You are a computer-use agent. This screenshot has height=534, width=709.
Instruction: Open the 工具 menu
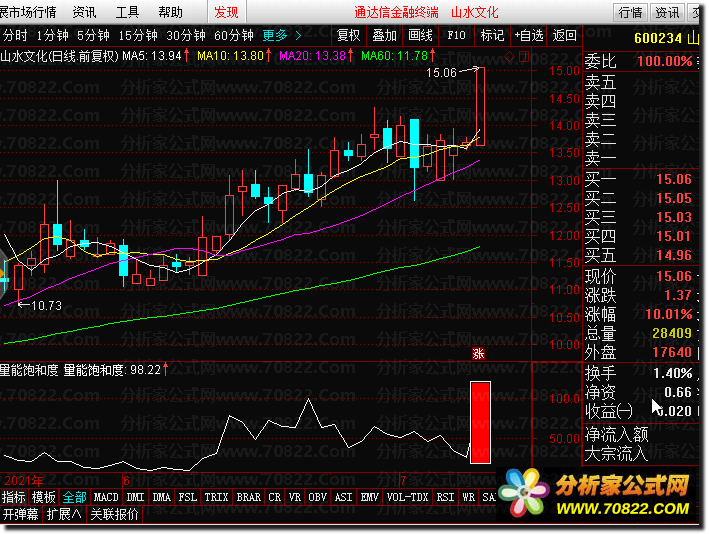127,12
